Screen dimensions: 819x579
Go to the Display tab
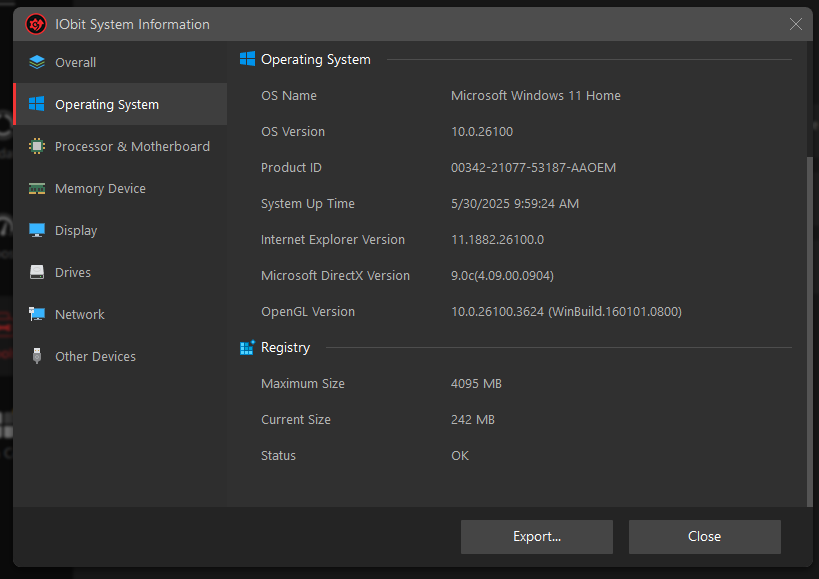pos(120,230)
